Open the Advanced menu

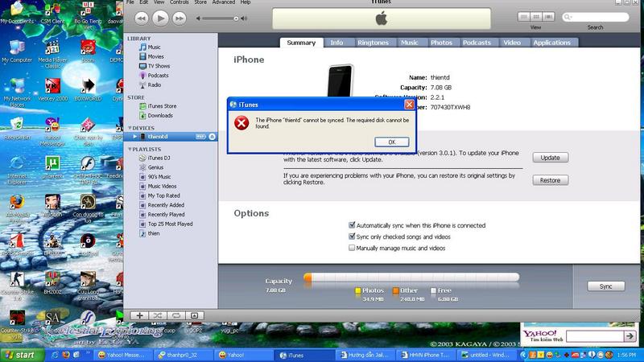(x=224, y=2)
